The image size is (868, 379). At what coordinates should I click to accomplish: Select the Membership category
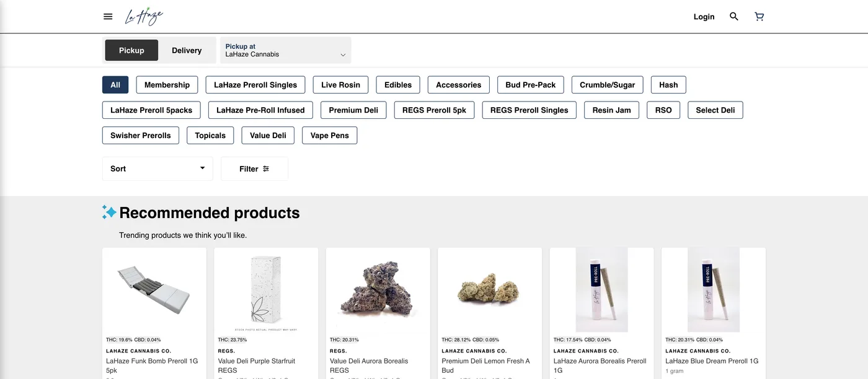pyautogui.click(x=167, y=85)
